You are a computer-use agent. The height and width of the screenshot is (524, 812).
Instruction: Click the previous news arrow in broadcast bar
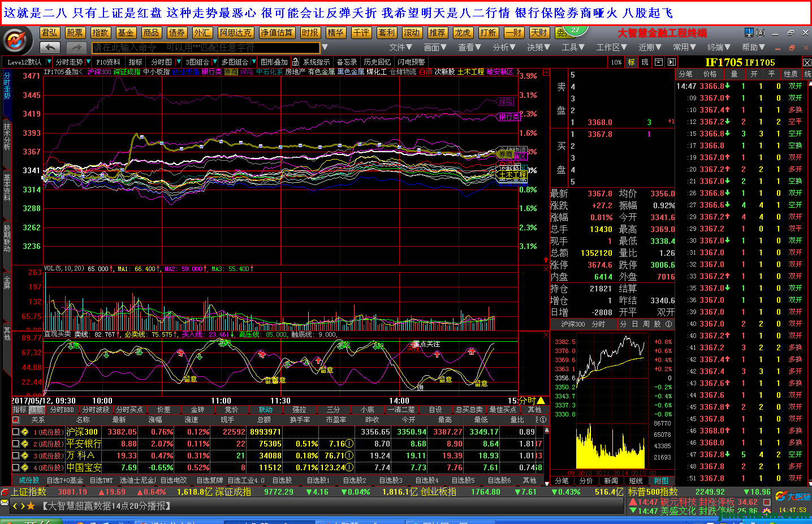[x=15, y=506]
